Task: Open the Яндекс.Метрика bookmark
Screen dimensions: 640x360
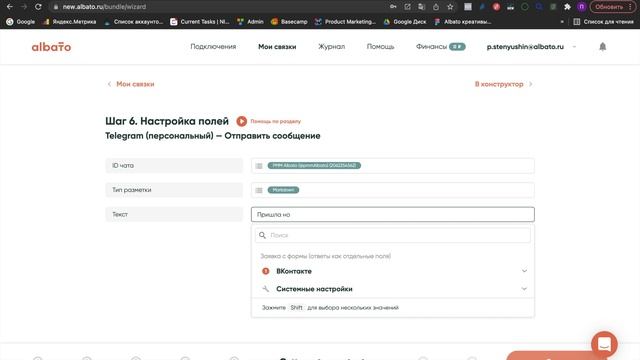Action: (69, 22)
